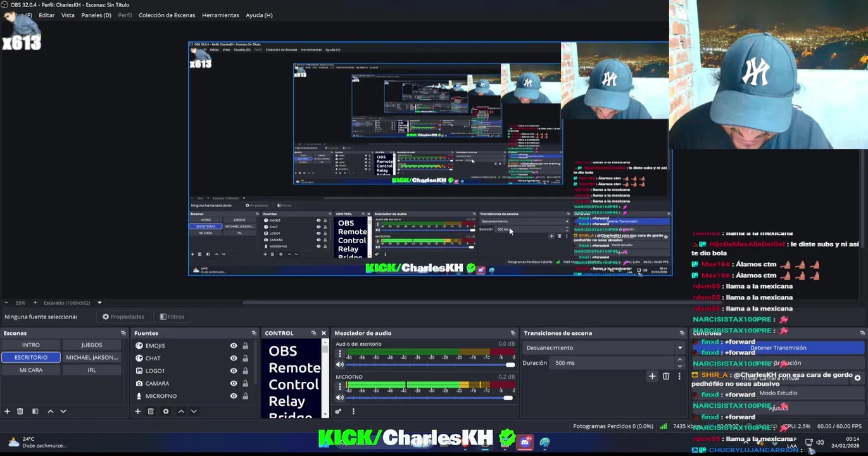Screen dimensions: 868x456
Task: Open the Ayuda (H) menu
Action: [259, 15]
